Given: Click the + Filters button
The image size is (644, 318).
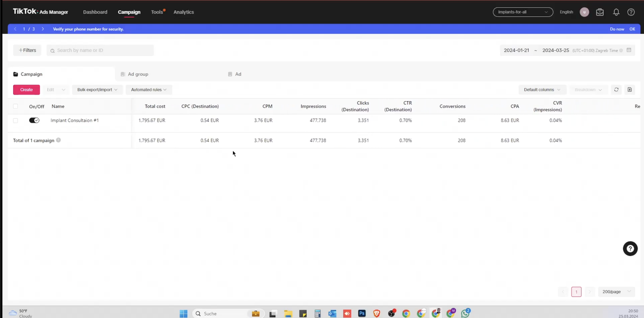Looking at the screenshot, I should [27, 50].
